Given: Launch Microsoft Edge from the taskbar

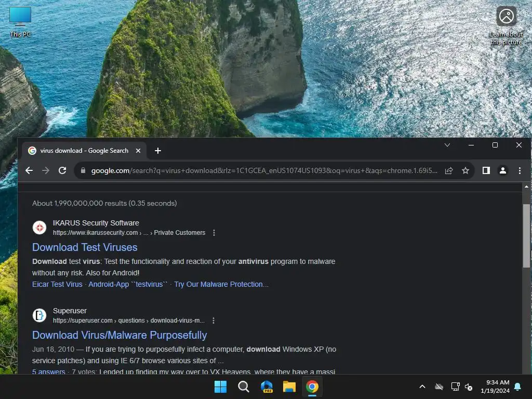Looking at the screenshot, I should [267, 387].
